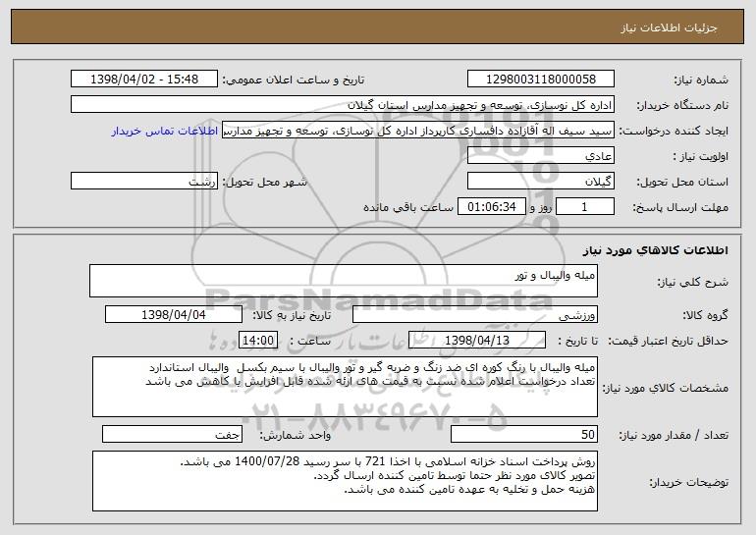
Task: Click the label مشخصات کالای مورد نیاز
Action: pos(666,388)
